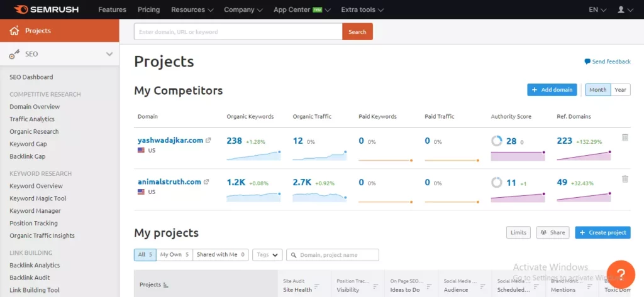The image size is (644, 297).
Task: Sort by the Projects column sort icon
Action: point(166,284)
